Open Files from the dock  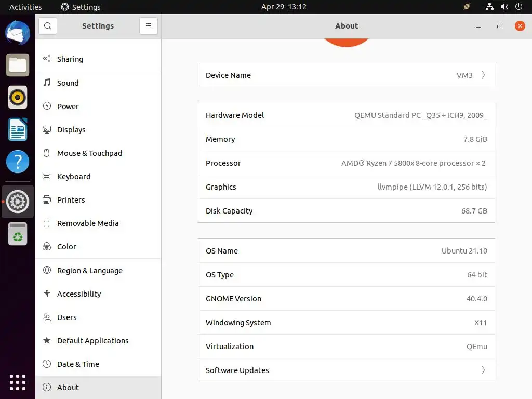click(18, 65)
